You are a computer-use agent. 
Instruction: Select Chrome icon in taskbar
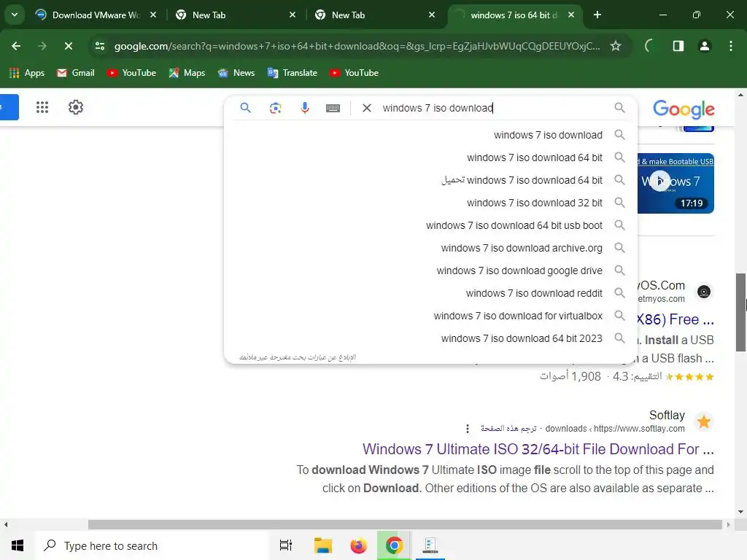[x=394, y=545]
